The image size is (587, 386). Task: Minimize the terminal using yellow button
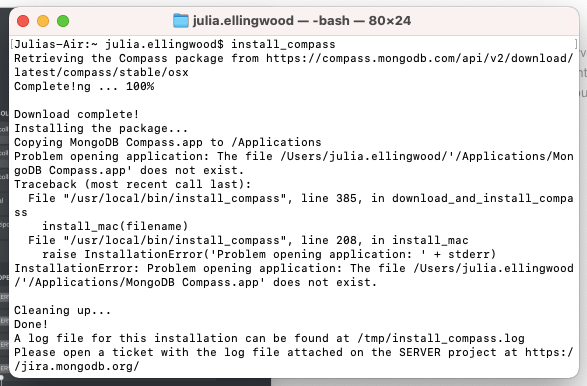tap(43, 21)
